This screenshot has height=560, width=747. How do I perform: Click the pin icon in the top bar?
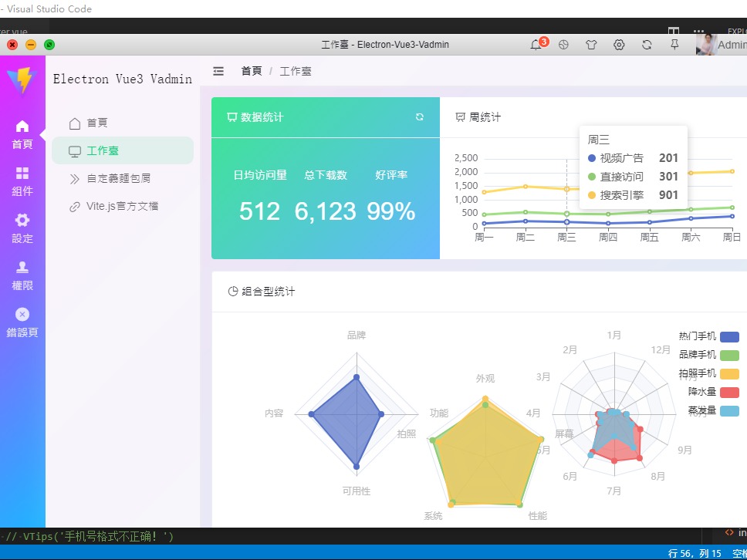click(x=674, y=45)
